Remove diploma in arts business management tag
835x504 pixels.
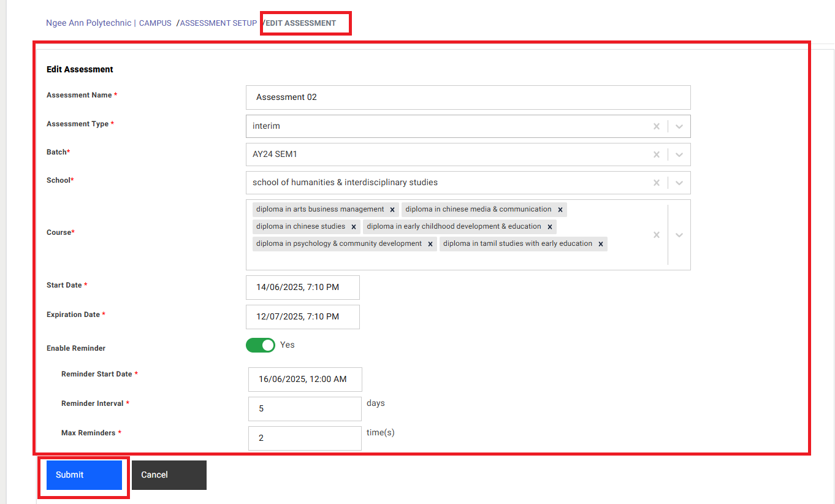pyautogui.click(x=392, y=210)
